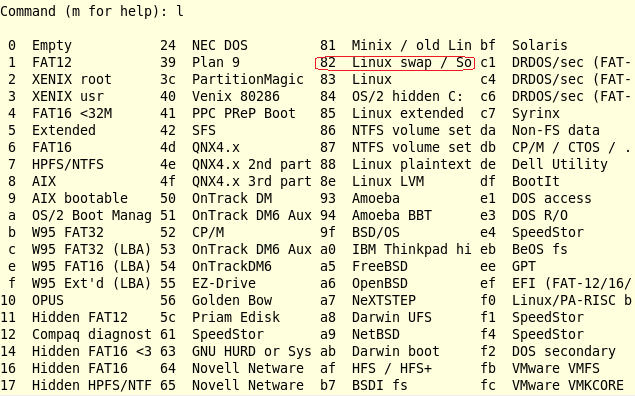Select the FreeBSD entry
The height and width of the screenshot is (396, 635).
364,266
